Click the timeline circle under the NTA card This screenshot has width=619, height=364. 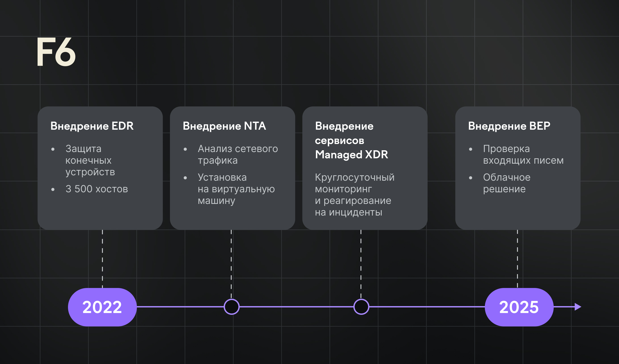click(231, 307)
